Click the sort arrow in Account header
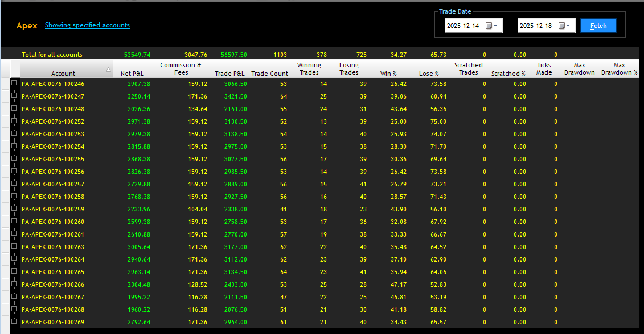The height and width of the screenshot is (334, 644). (x=108, y=70)
